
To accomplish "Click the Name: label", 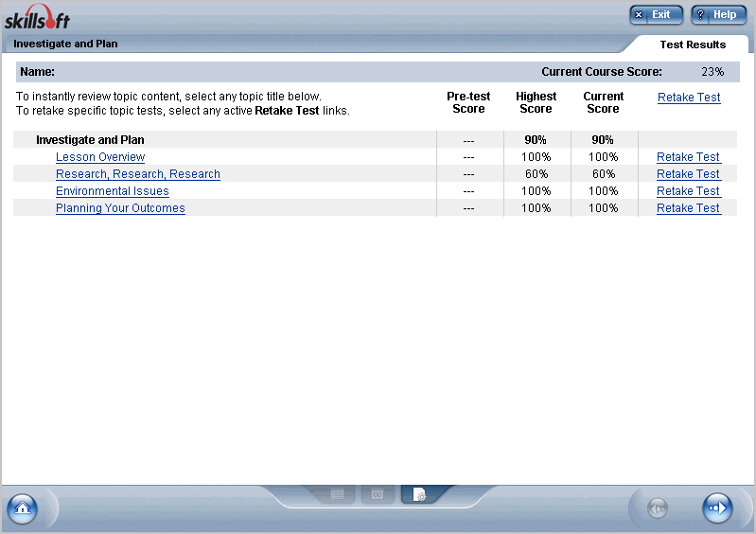I will [37, 72].
